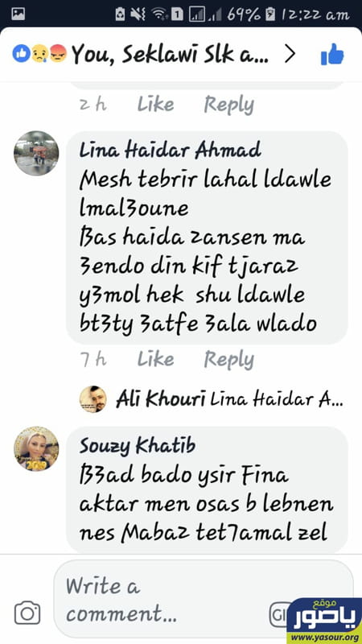
Task: Open the camera icon to attach photo
Action: point(27,613)
